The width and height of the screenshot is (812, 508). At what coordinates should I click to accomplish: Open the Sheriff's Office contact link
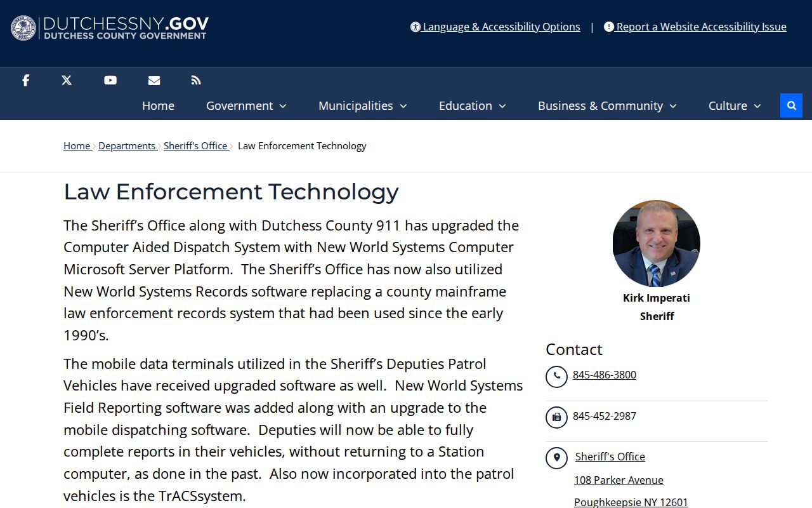[x=610, y=457]
